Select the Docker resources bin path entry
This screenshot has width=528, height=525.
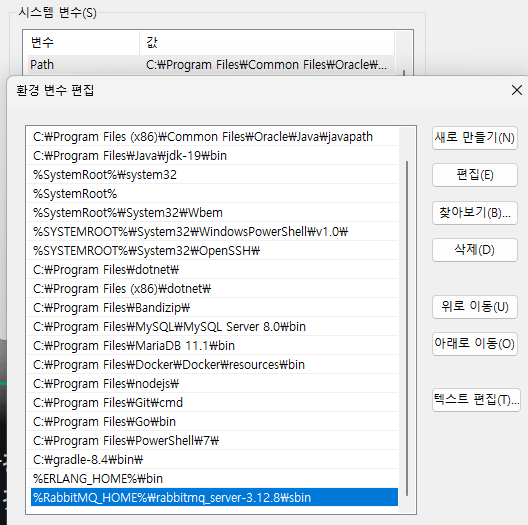(x=212, y=365)
